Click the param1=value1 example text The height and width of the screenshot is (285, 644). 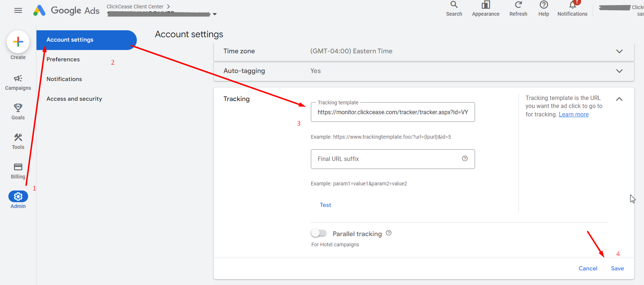(x=359, y=184)
